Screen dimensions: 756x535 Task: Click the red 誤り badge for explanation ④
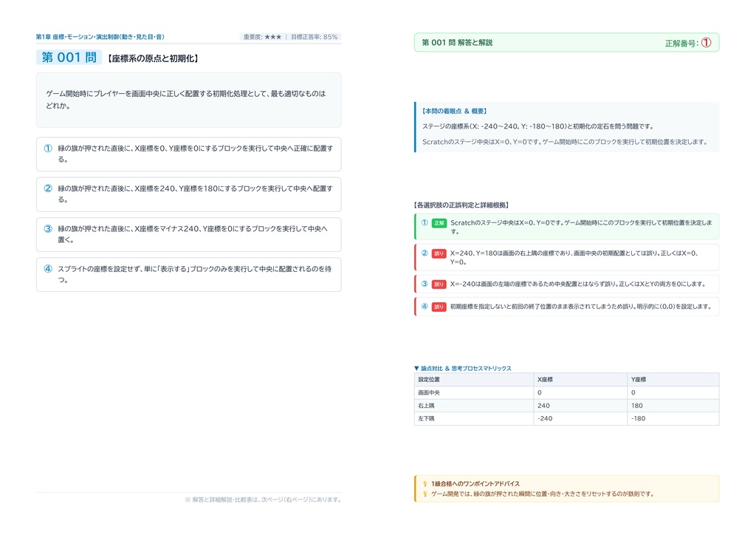pyautogui.click(x=439, y=307)
